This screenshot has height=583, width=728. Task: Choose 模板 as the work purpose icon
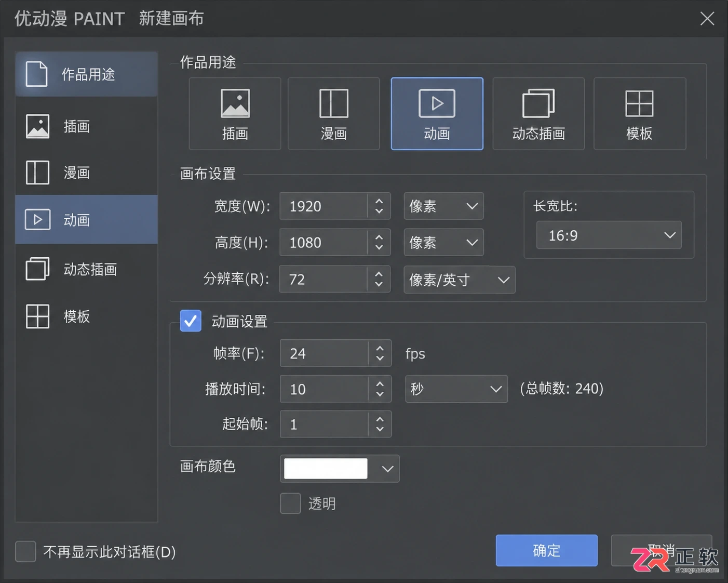(x=640, y=114)
